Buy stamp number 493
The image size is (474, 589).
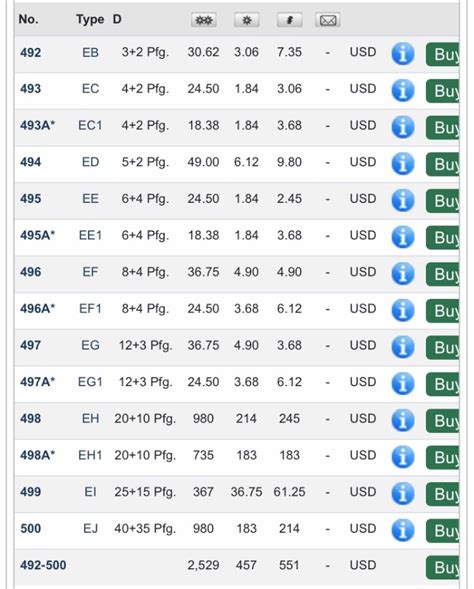(x=442, y=91)
